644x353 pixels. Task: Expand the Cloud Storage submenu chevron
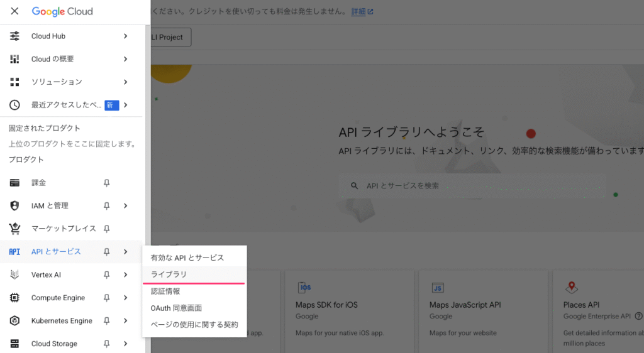125,344
